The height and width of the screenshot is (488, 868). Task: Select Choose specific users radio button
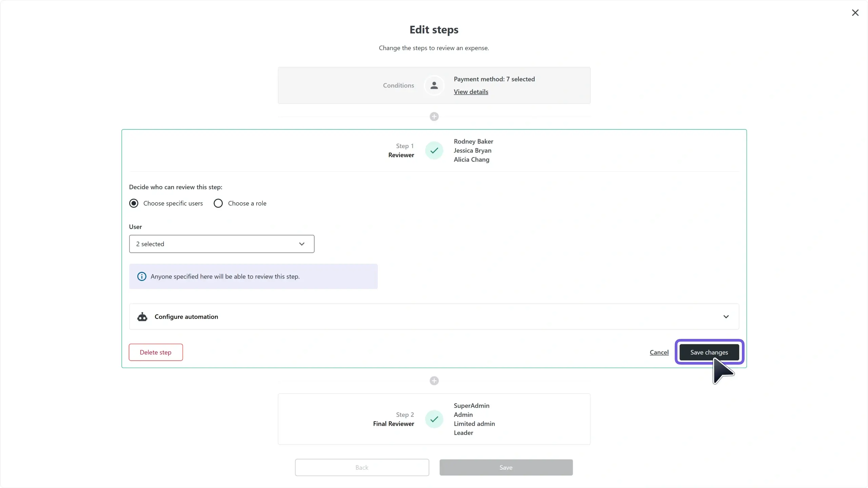[134, 203]
